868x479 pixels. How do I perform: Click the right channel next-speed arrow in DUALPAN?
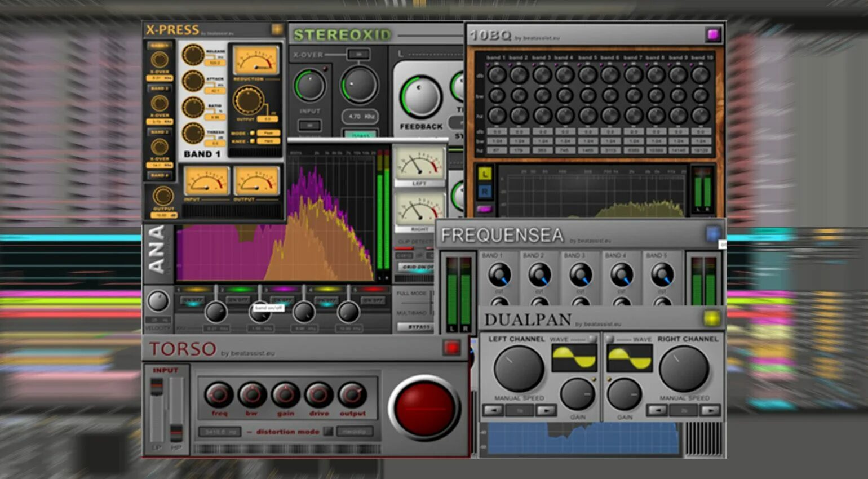[x=710, y=410]
